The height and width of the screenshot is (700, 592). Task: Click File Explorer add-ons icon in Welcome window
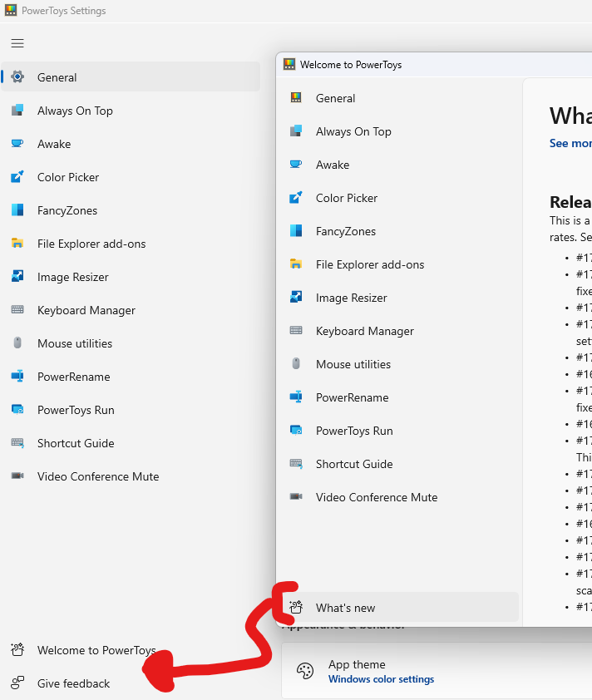point(296,264)
